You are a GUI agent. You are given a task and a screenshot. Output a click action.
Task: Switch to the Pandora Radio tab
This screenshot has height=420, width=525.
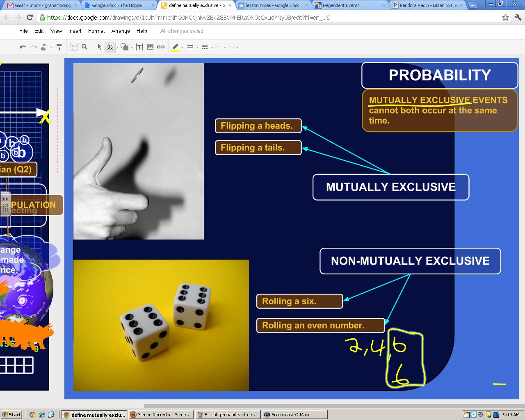point(427,5)
